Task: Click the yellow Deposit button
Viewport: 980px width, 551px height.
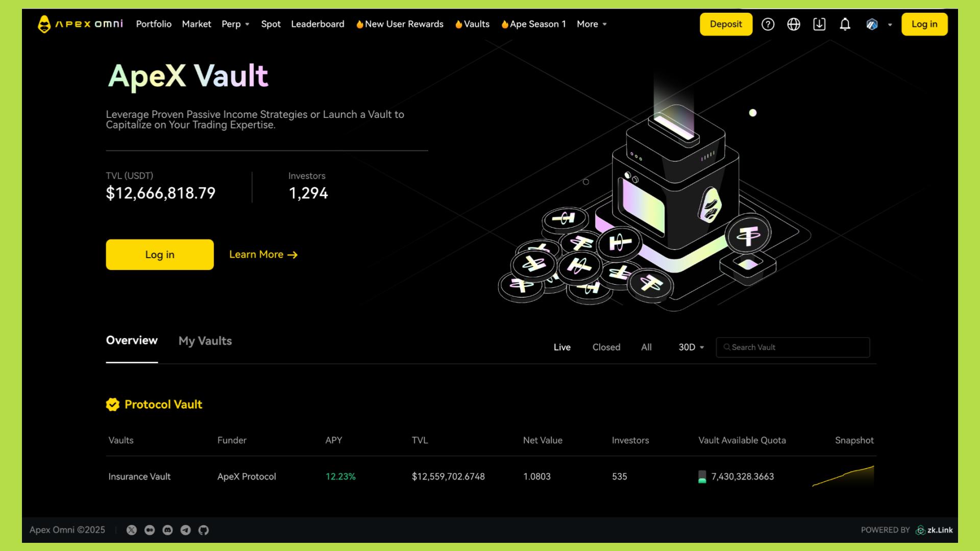Action: tap(725, 24)
